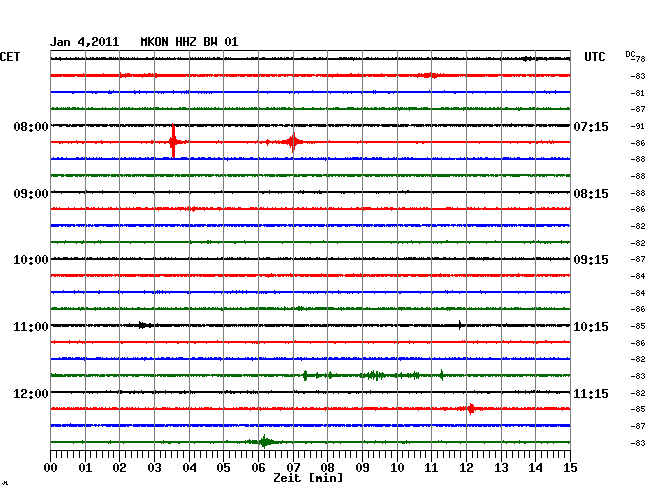The width and height of the screenshot is (650, 494).
Task: Click the green spike just after minute 11
Action: tap(441, 375)
